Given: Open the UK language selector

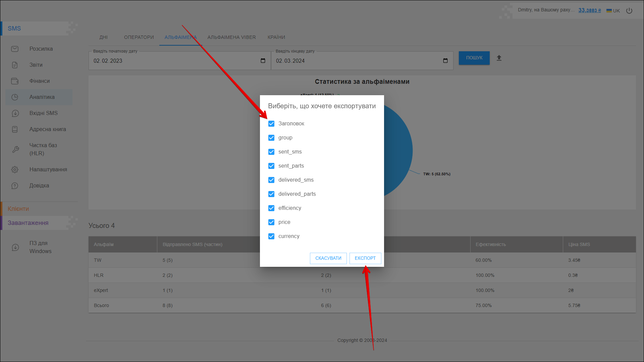Looking at the screenshot, I should tap(613, 11).
